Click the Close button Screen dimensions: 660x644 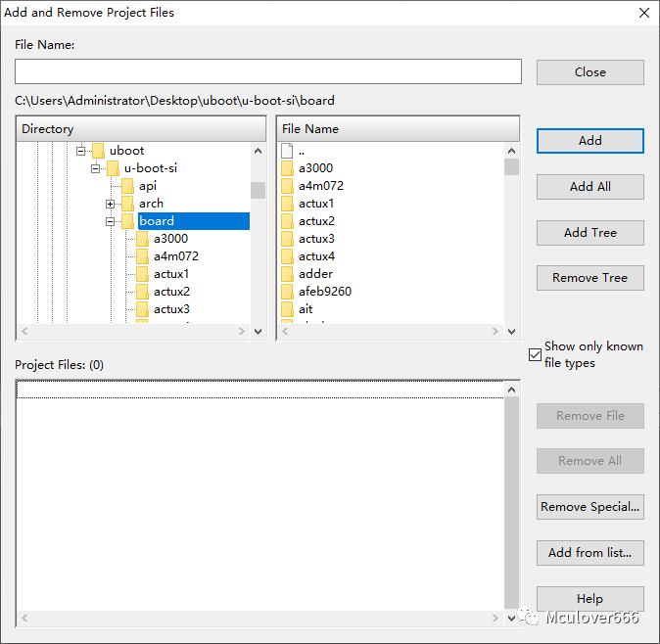pos(589,72)
